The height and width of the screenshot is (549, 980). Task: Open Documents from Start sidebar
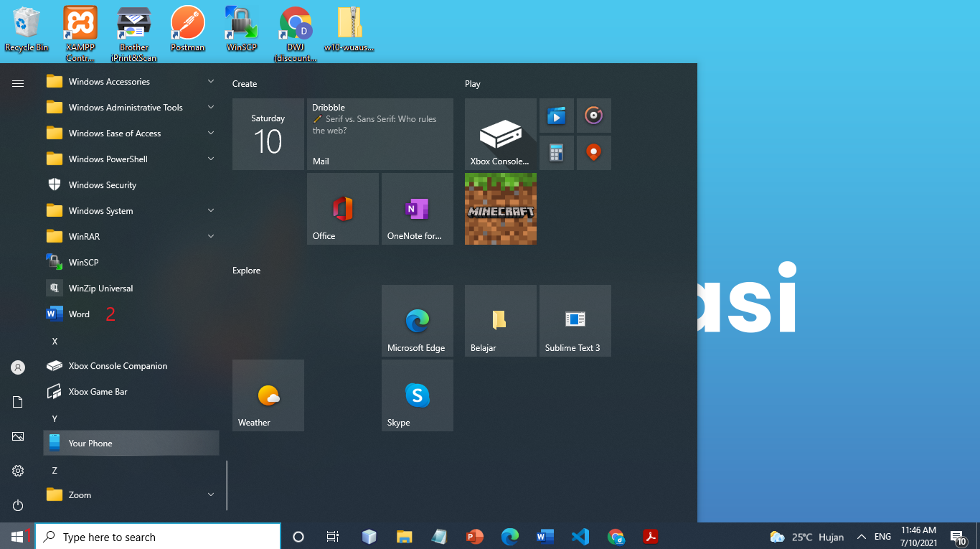[18, 402]
